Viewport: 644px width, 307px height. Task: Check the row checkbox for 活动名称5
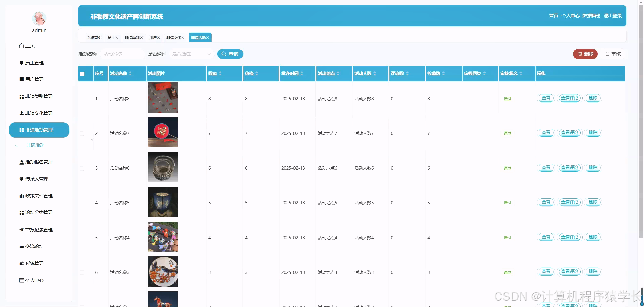(82, 203)
